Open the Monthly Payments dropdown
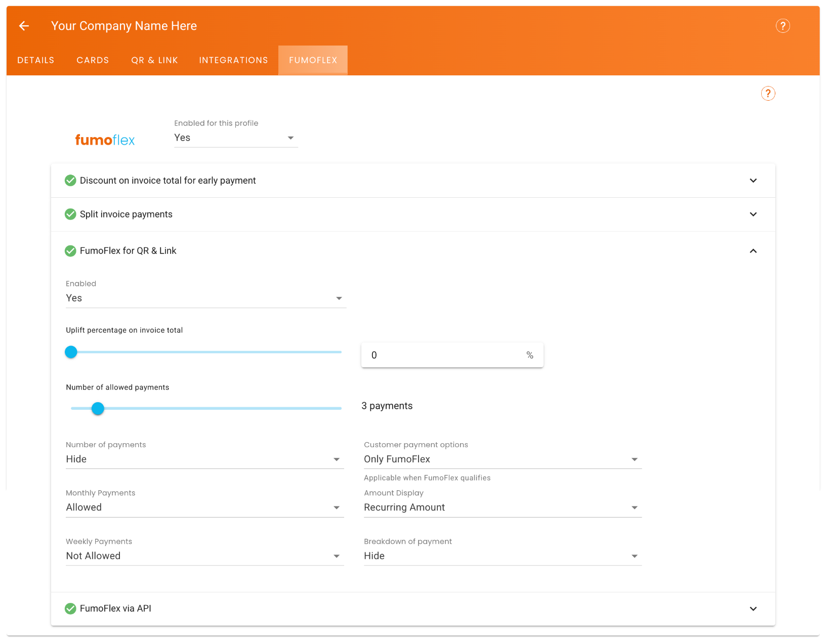This screenshot has height=644, width=829. pyautogui.click(x=205, y=507)
